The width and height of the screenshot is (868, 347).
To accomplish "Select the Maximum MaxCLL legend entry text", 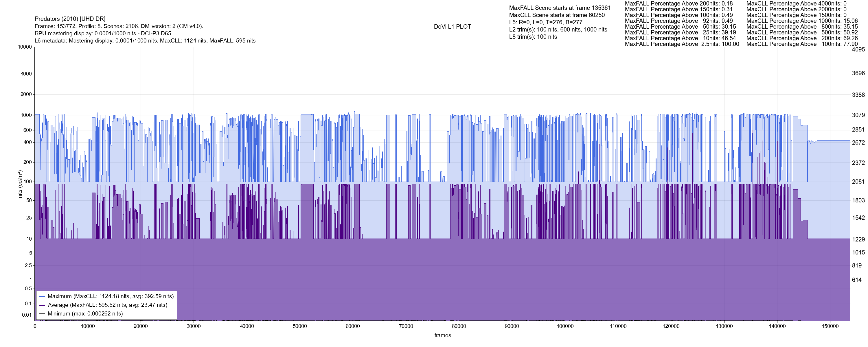I will (x=111, y=296).
